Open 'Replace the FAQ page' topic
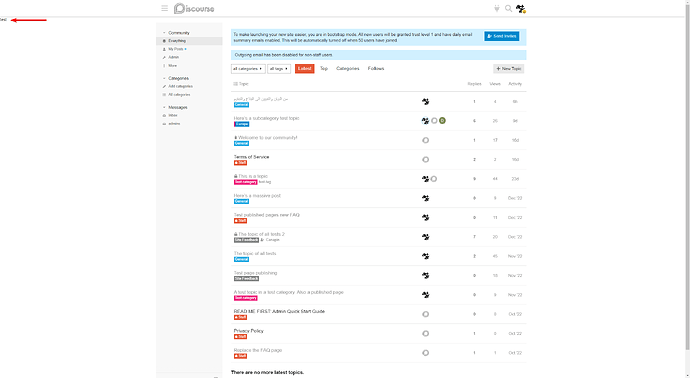This screenshot has height=378, width=690. coord(258,350)
